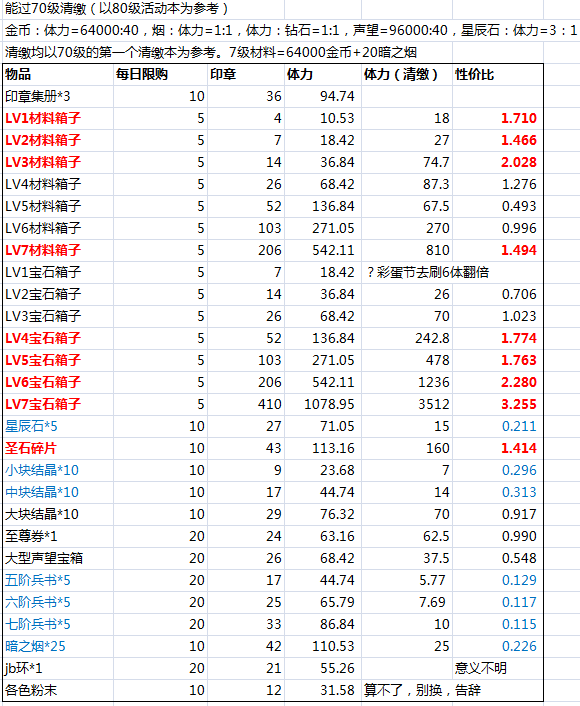Click the LV3宝石箱子 cell
Image resolution: width=580 pixels, height=706 pixels.
[x=58, y=317]
